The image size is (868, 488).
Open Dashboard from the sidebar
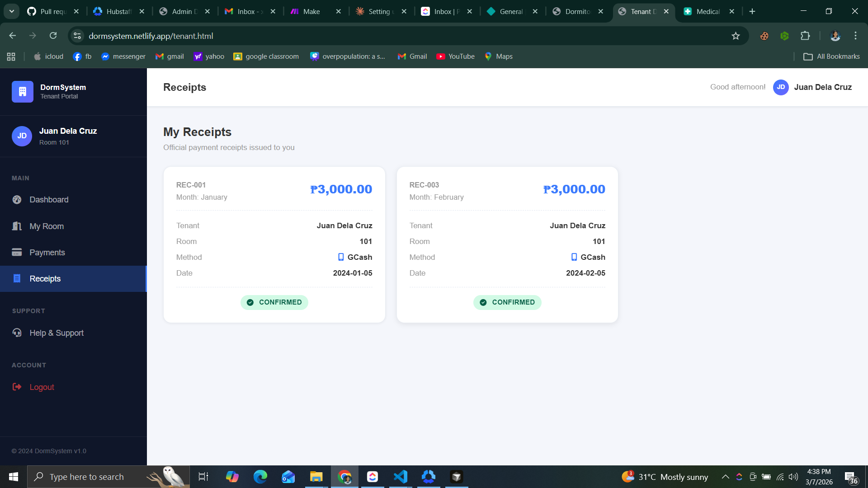(x=49, y=199)
